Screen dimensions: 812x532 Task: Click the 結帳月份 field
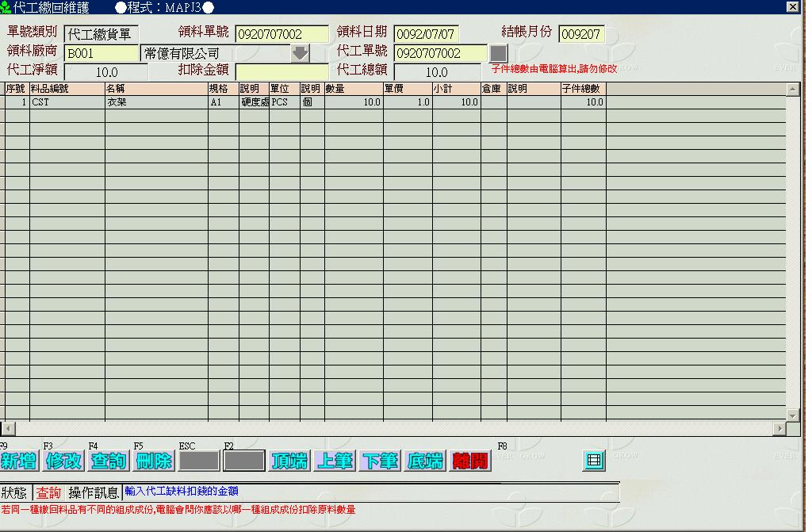coord(581,34)
